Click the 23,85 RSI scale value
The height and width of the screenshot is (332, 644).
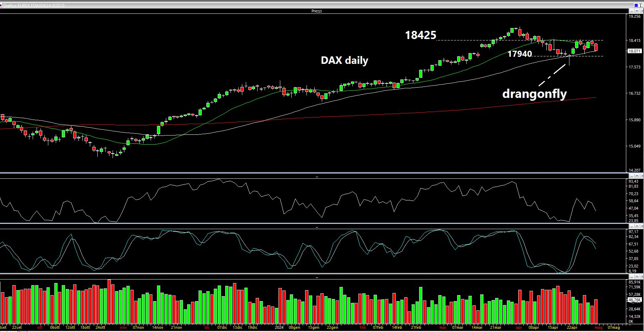pos(633,221)
